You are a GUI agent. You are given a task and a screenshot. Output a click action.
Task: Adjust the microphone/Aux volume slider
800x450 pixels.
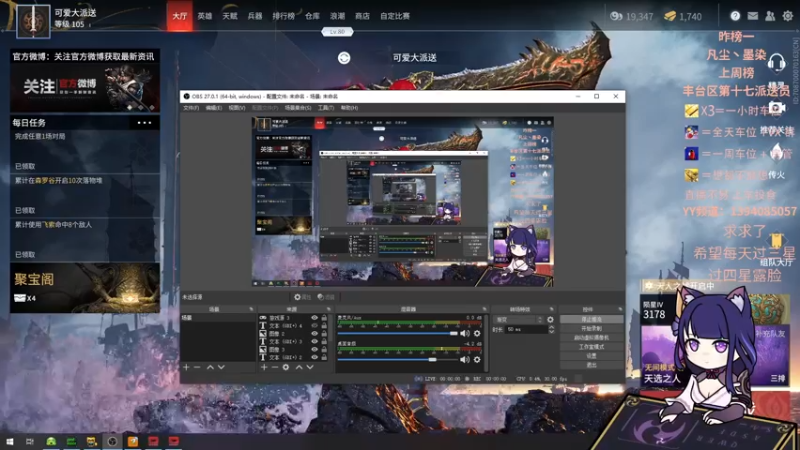[x=397, y=333]
